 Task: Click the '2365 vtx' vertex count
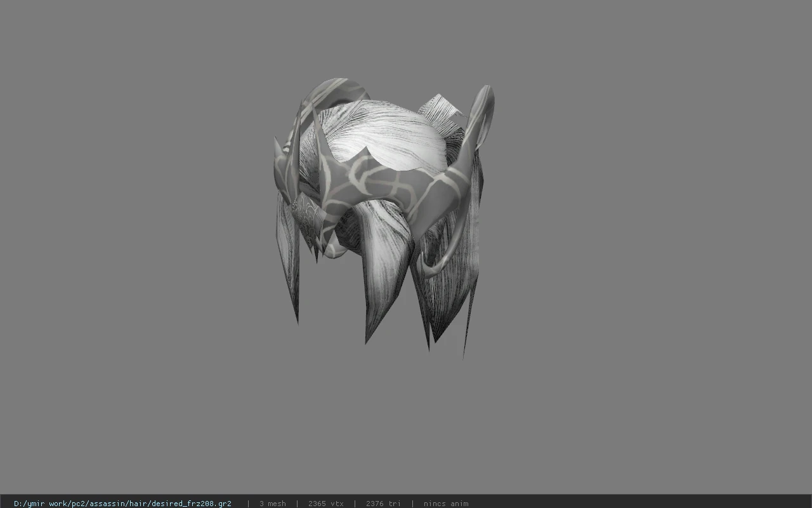click(326, 504)
